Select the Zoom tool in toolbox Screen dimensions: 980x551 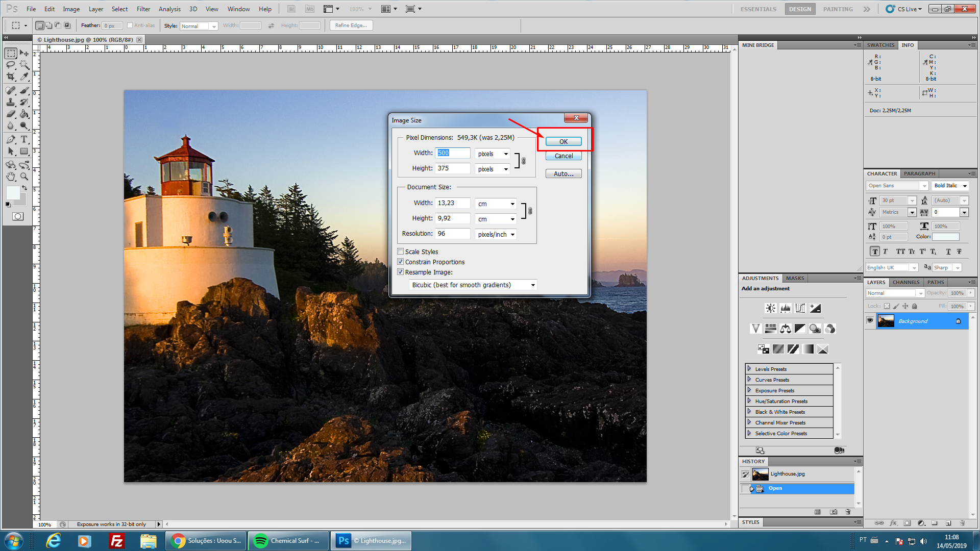[24, 177]
